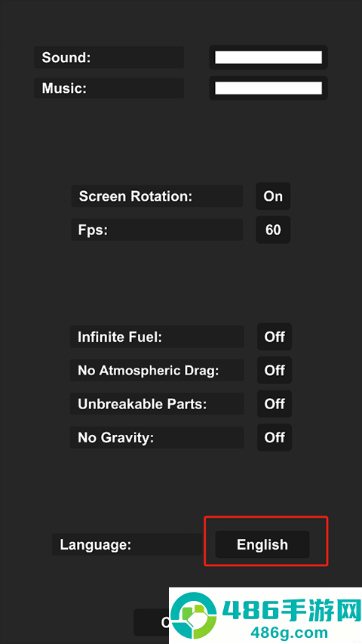362x644 pixels.
Task: Click the 'Music:' label box
Action: tap(109, 88)
